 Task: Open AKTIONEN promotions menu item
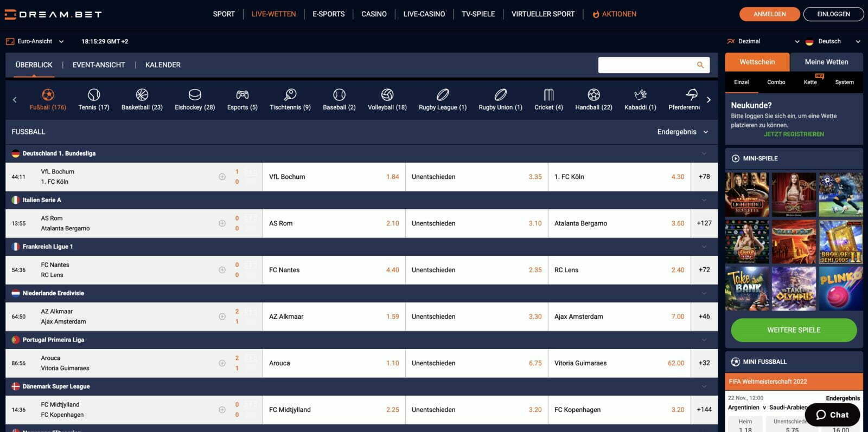coord(615,14)
